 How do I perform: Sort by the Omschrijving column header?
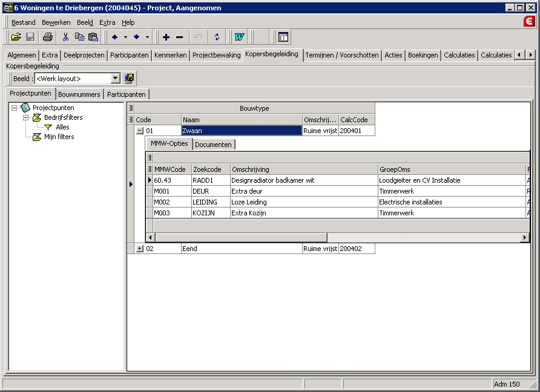pos(303,169)
